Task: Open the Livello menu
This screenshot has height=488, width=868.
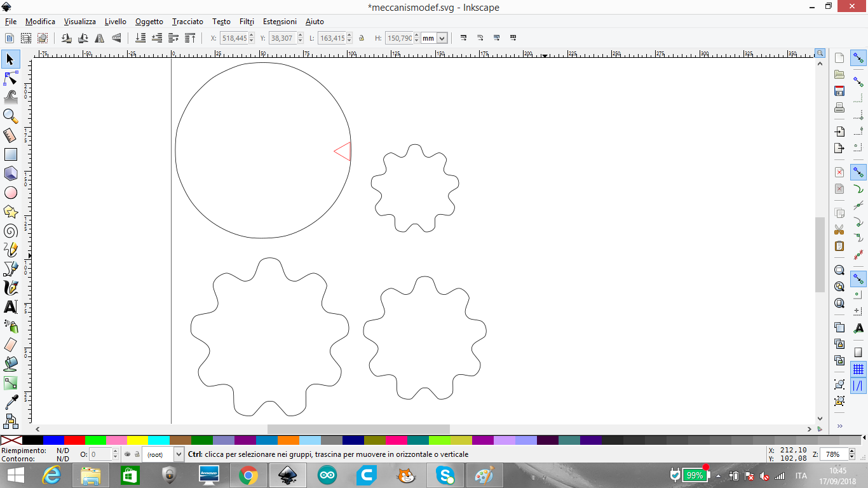Action: 116,22
